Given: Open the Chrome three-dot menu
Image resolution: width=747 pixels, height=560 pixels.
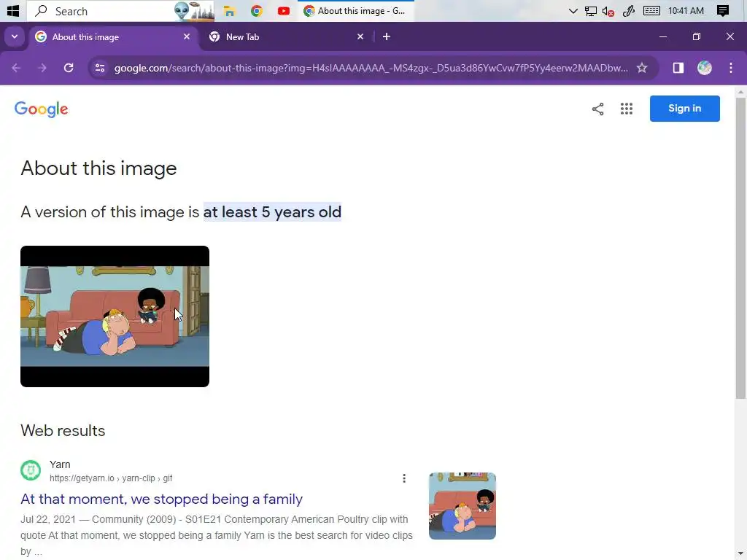Looking at the screenshot, I should tap(731, 68).
